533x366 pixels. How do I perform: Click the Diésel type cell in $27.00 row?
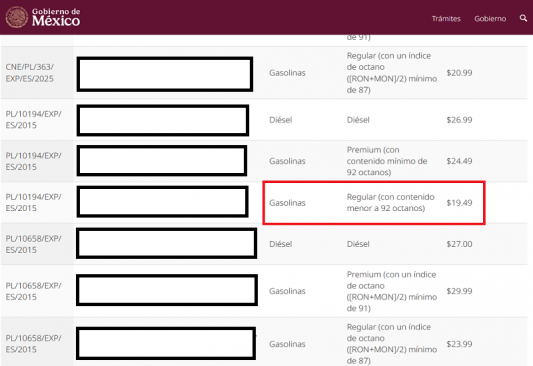280,244
